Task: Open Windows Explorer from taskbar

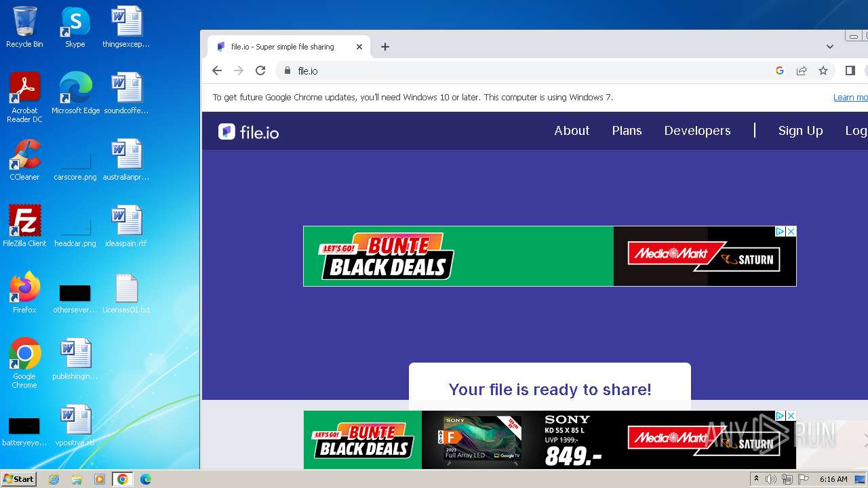Action: 77,479
